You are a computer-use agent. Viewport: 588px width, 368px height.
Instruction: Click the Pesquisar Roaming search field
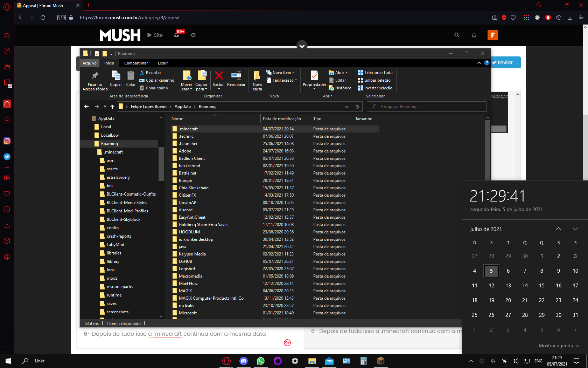tap(427, 107)
